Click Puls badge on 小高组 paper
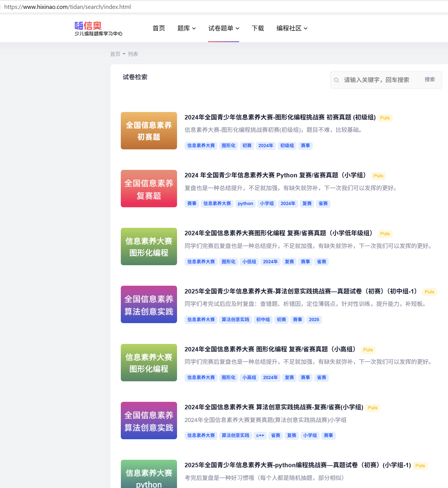 pyautogui.click(x=368, y=350)
